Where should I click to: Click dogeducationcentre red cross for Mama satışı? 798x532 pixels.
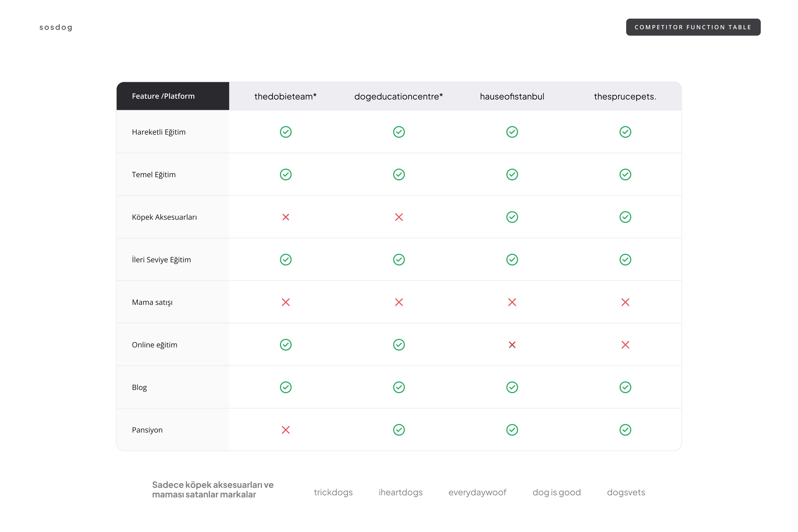[x=399, y=302]
